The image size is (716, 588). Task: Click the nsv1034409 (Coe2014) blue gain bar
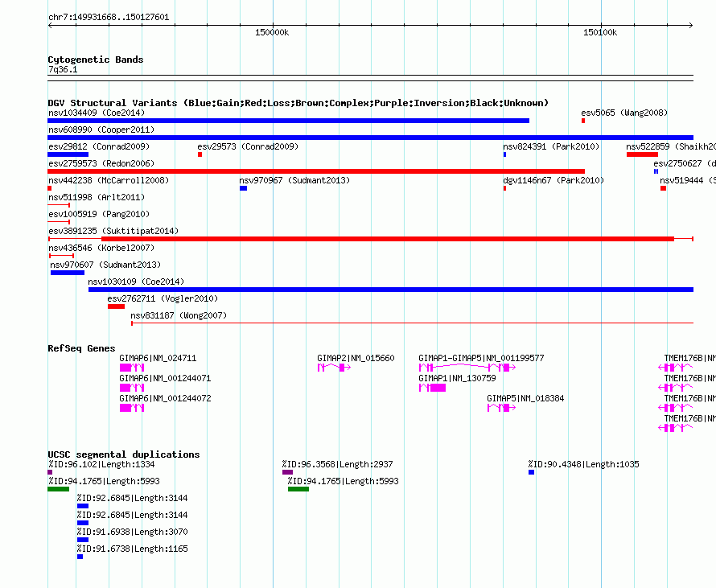click(x=288, y=121)
